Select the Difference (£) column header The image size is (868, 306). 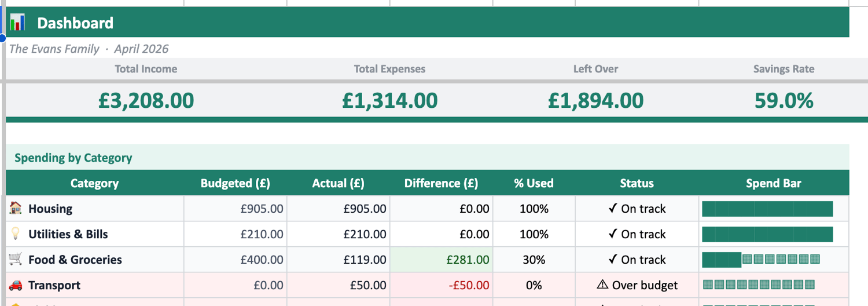coord(442,183)
